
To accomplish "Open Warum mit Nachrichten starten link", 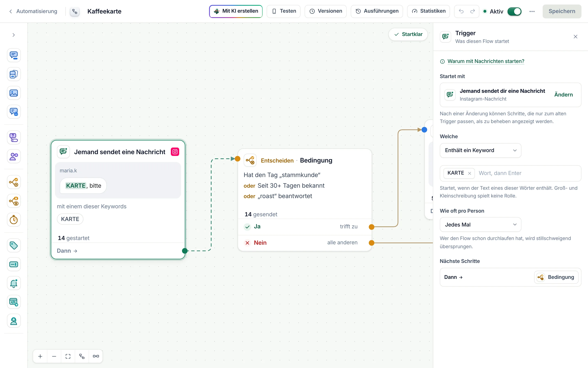I will [486, 61].
